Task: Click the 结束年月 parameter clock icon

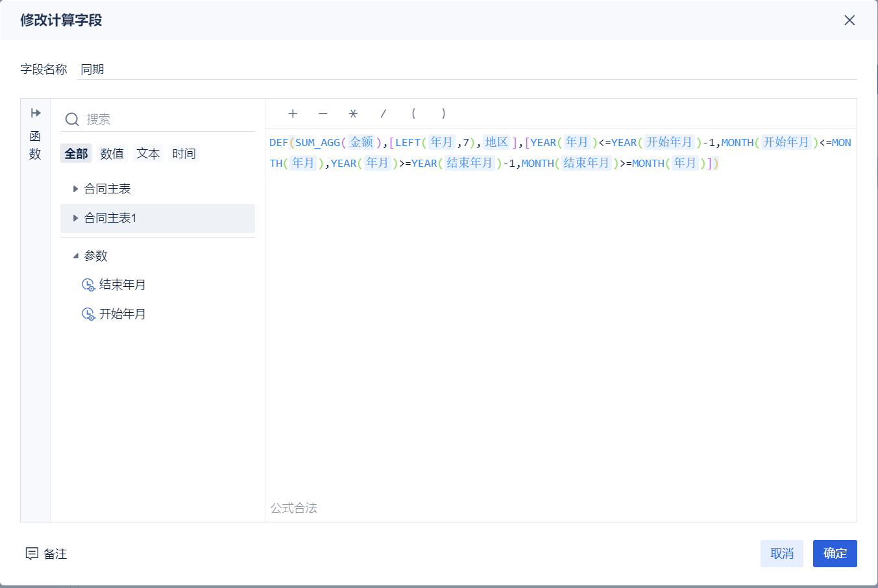Action: coord(88,285)
